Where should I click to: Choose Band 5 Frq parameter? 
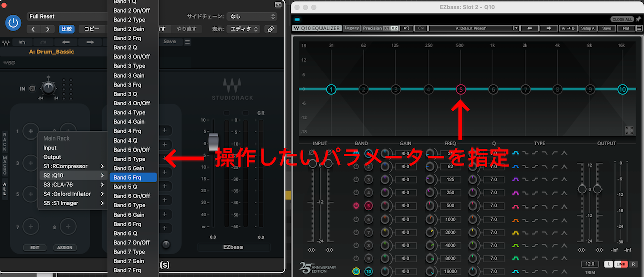pyautogui.click(x=133, y=177)
